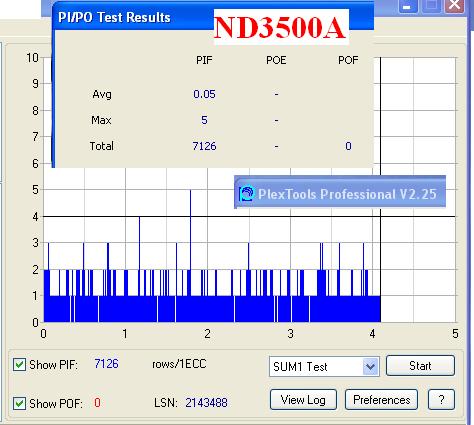Click the PIF total value 7126 in results table
The height and width of the screenshot is (425, 474).
click(204, 146)
